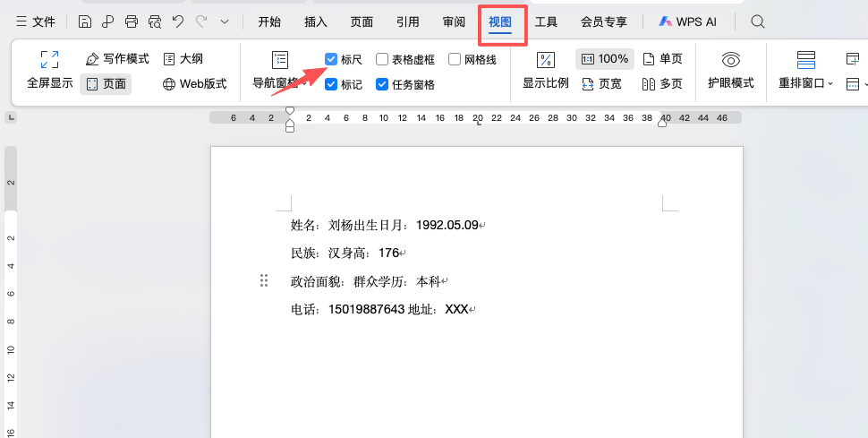The height and width of the screenshot is (438, 868).
Task: Click the first-line indent marker on ruler
Action: (x=290, y=111)
